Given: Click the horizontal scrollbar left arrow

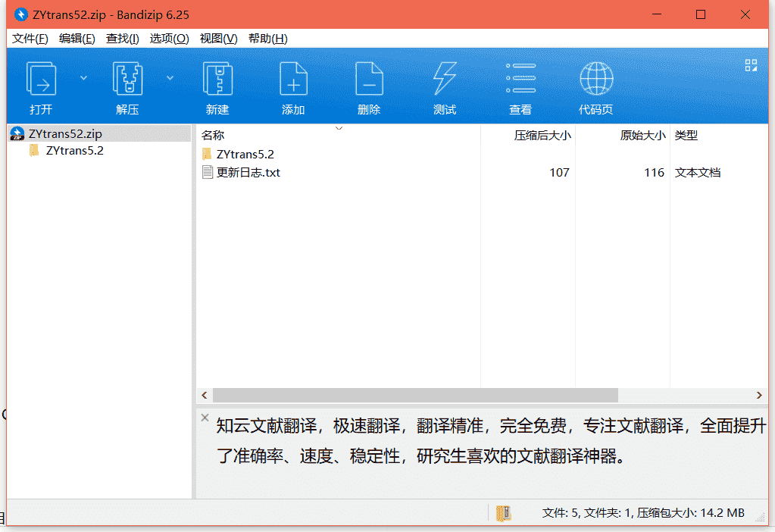Looking at the screenshot, I should coord(205,395).
